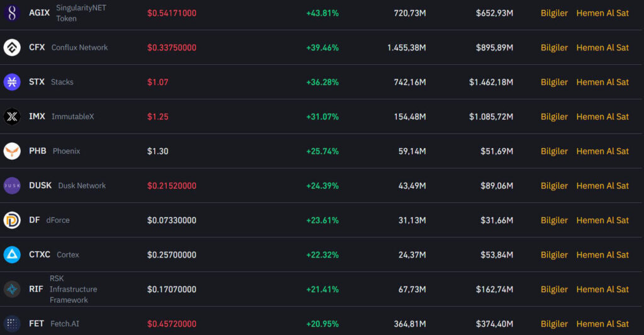
Task: Click the RIF coin logo
Action: coord(12,289)
